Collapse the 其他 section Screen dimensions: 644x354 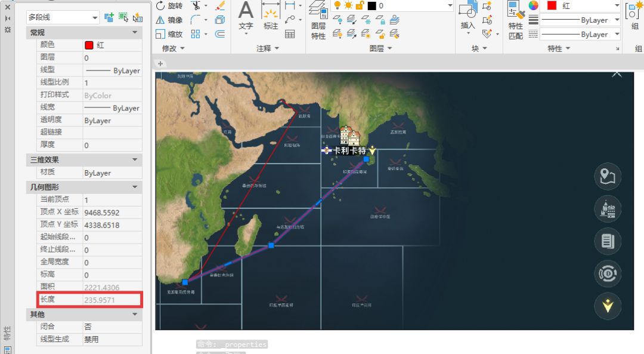coord(134,314)
